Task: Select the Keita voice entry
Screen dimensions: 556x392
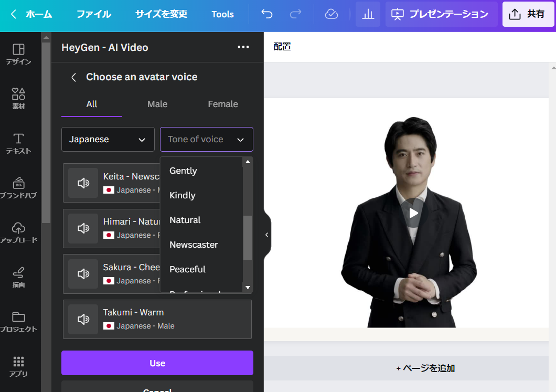Action: tap(112, 183)
